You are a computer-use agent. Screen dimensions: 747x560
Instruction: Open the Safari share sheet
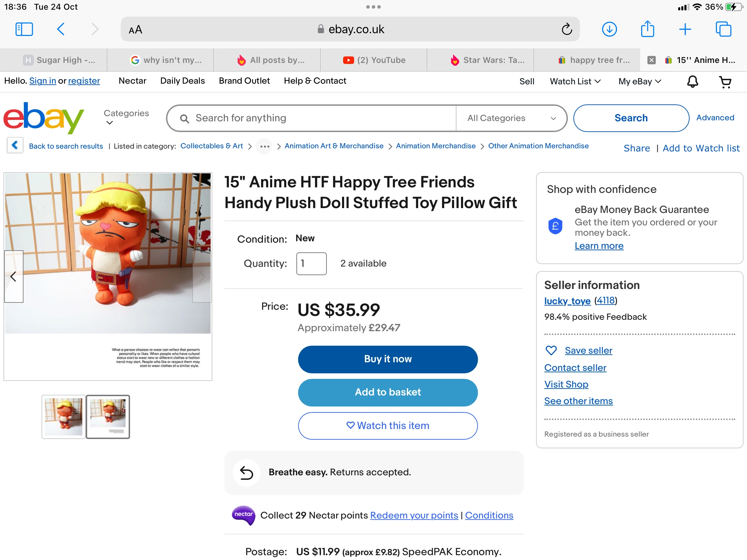point(647,29)
